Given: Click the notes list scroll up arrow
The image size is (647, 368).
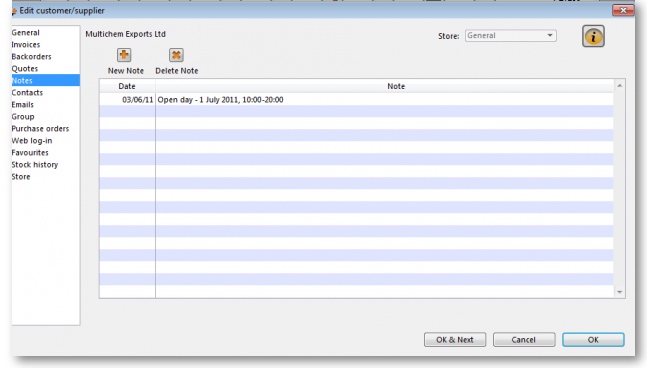Looking at the screenshot, I should point(619,85).
